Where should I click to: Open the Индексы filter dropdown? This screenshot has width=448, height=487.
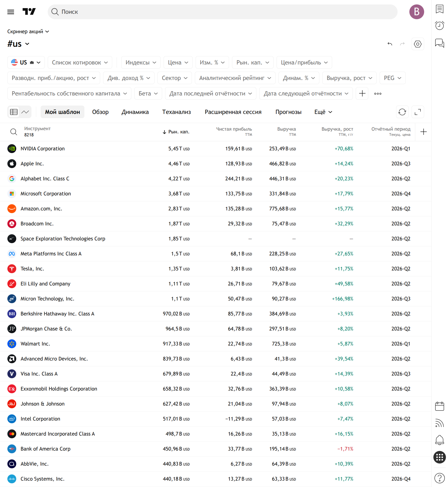[x=141, y=63]
